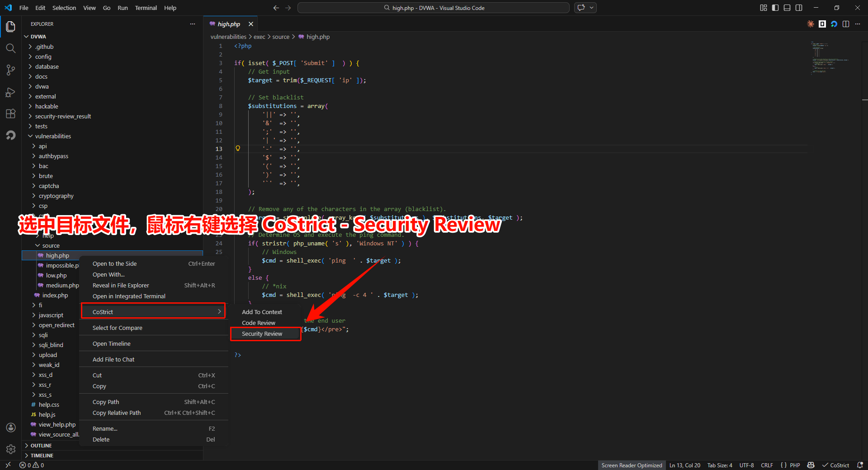
Task: Expand the OUTLINE section
Action: pyautogui.click(x=41, y=446)
